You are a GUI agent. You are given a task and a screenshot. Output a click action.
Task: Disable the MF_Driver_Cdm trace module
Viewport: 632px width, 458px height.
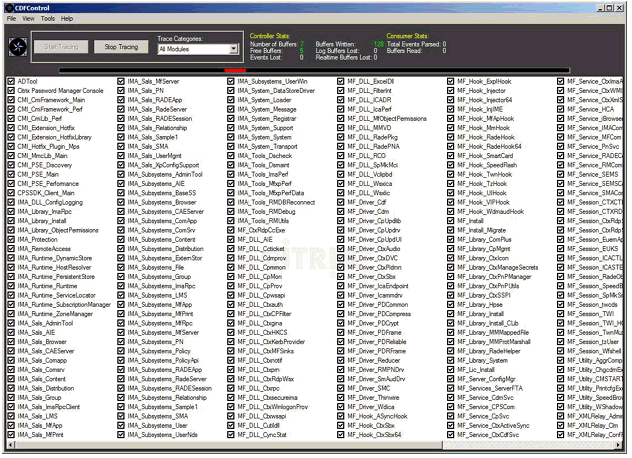click(x=343, y=212)
